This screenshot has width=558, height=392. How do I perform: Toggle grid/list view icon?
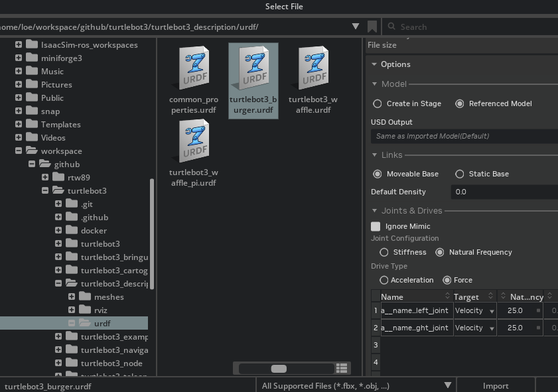point(342,368)
